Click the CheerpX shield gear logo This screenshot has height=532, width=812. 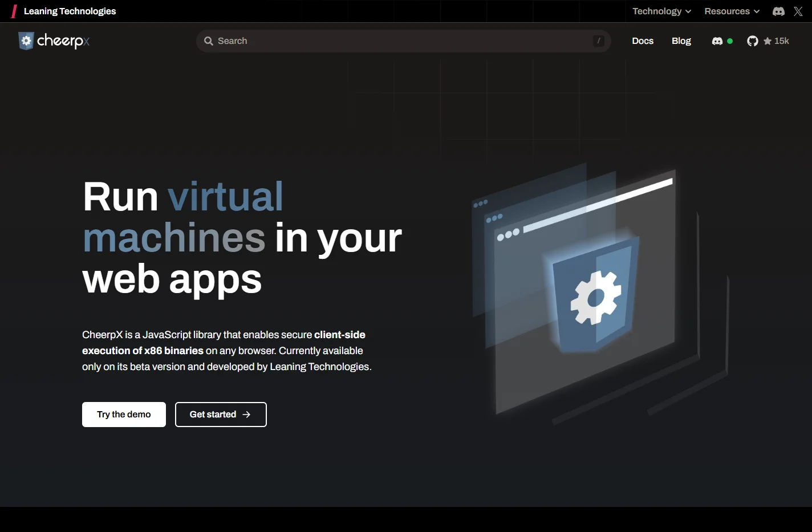click(26, 41)
